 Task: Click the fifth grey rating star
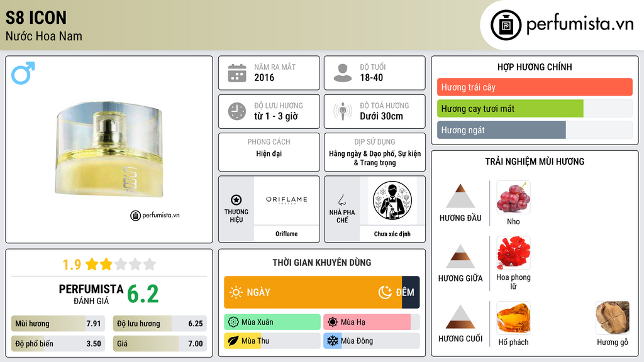tap(150, 265)
